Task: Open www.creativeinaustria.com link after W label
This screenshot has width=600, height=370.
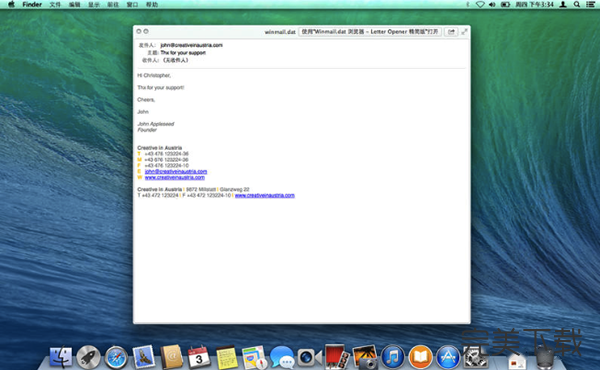Action: [174, 177]
